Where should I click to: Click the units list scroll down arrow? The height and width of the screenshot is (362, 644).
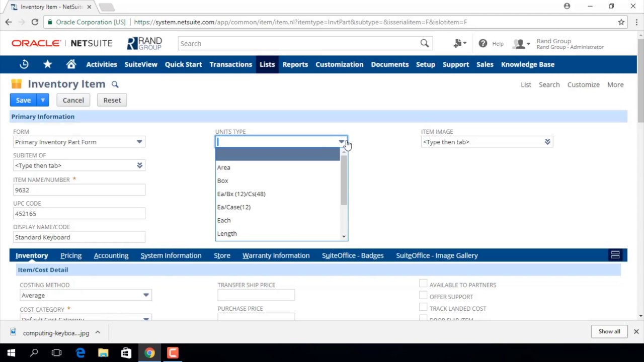[344, 237]
